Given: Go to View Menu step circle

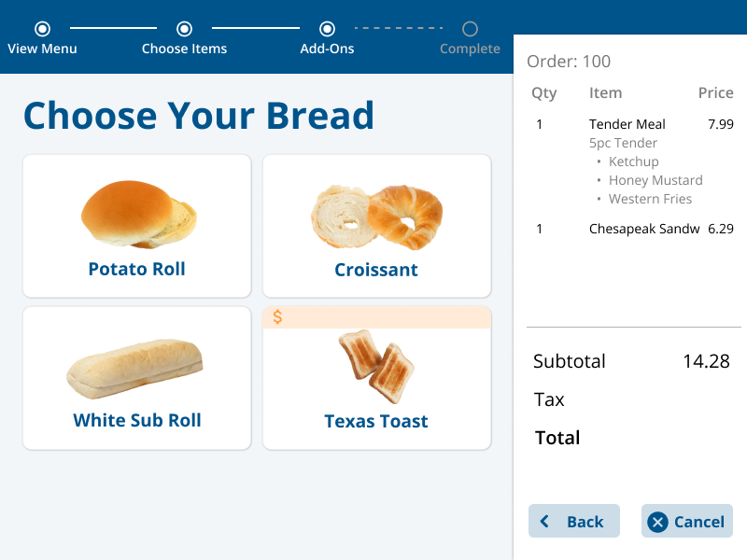Looking at the screenshot, I should point(42,29).
